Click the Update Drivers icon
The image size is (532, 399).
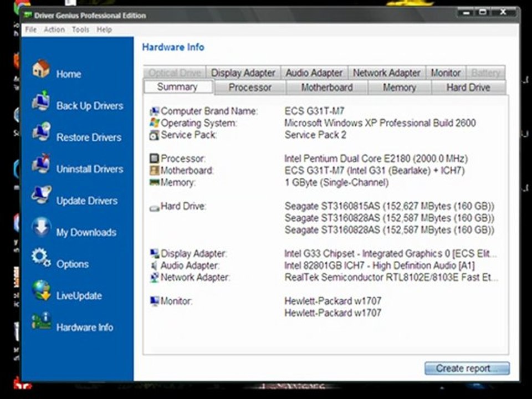[x=41, y=195]
